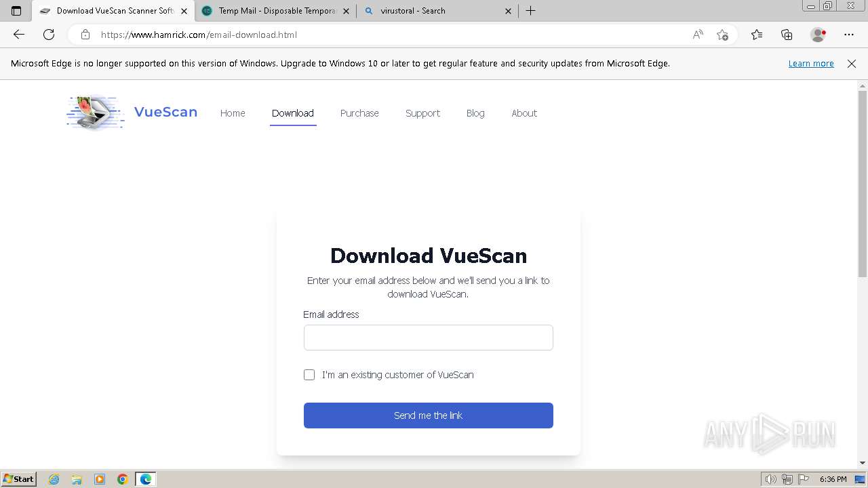Open the Windows Start button
This screenshot has width=868, height=488.
[x=19, y=479]
